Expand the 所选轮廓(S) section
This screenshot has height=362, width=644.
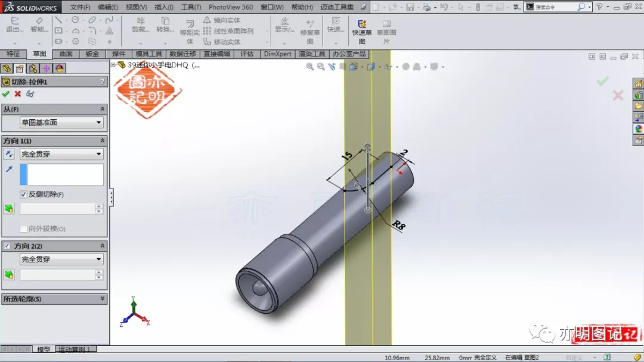click(103, 299)
